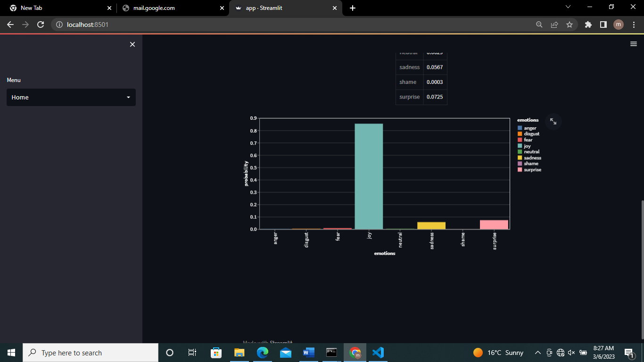This screenshot has height=362, width=644.
Task: Open the Streamlit hamburger menu
Action: click(633, 43)
